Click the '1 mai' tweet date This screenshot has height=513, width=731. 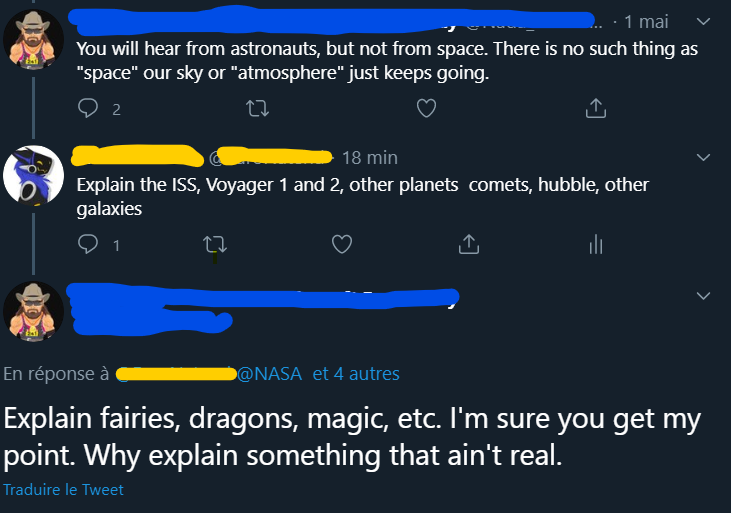click(646, 21)
